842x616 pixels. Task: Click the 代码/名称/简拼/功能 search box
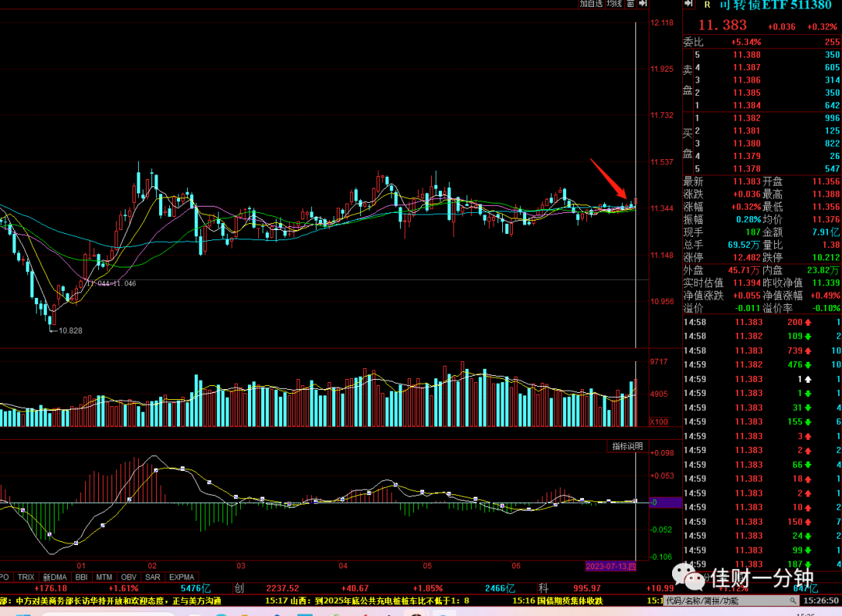click(732, 601)
